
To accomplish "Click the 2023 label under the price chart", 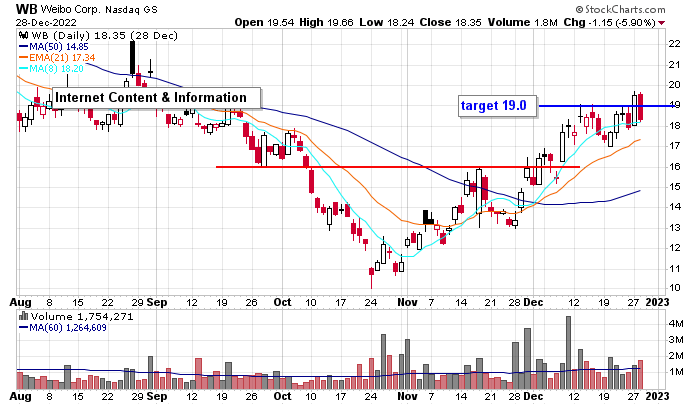I will [657, 302].
